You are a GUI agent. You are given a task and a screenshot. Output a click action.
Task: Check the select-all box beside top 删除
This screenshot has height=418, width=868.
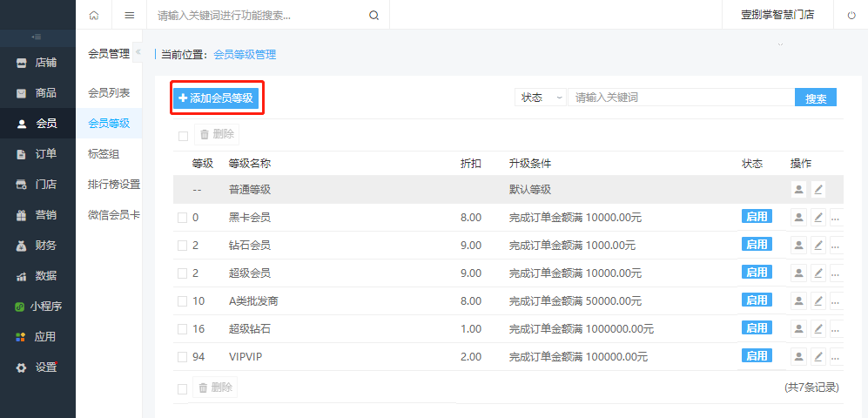183,136
